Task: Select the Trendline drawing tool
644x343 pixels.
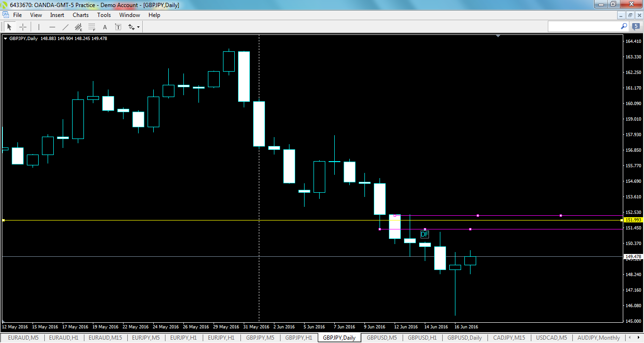Action: pyautogui.click(x=65, y=27)
